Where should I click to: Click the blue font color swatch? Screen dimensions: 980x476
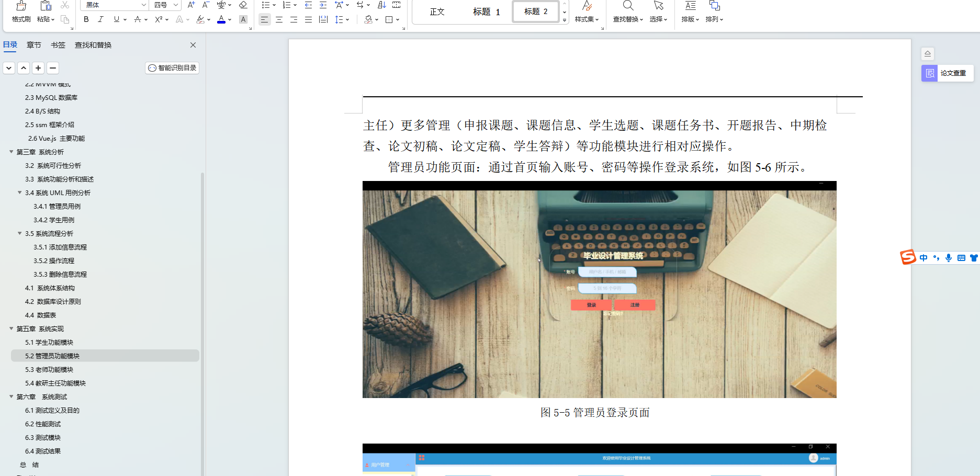pyautogui.click(x=221, y=19)
